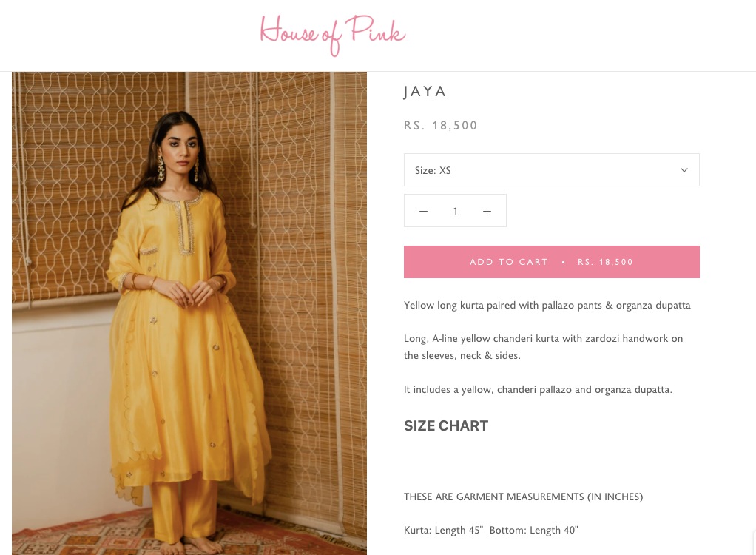
Task: Add JAYA to cart
Action: pos(552,262)
